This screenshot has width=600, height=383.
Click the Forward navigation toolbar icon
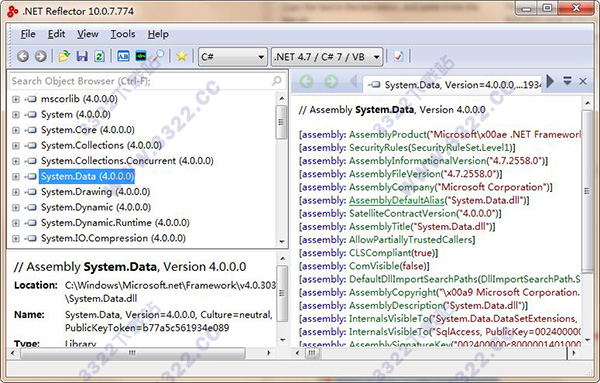click(x=41, y=57)
